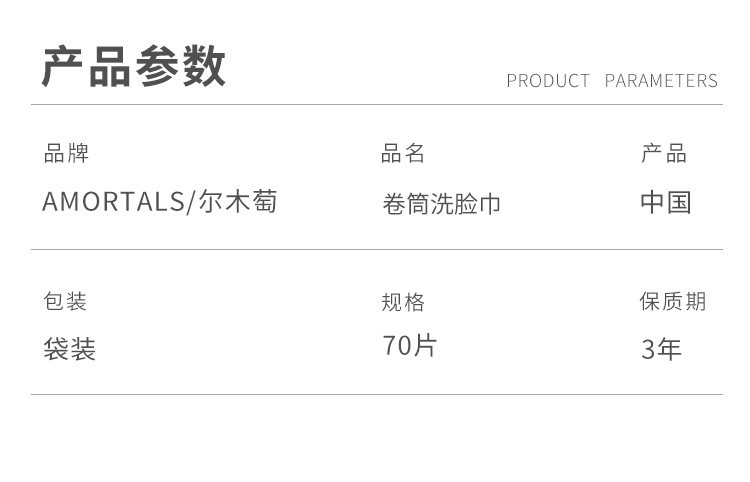The height and width of the screenshot is (482, 750).
Task: Click the 尔木萄 brand name
Action: (236, 202)
